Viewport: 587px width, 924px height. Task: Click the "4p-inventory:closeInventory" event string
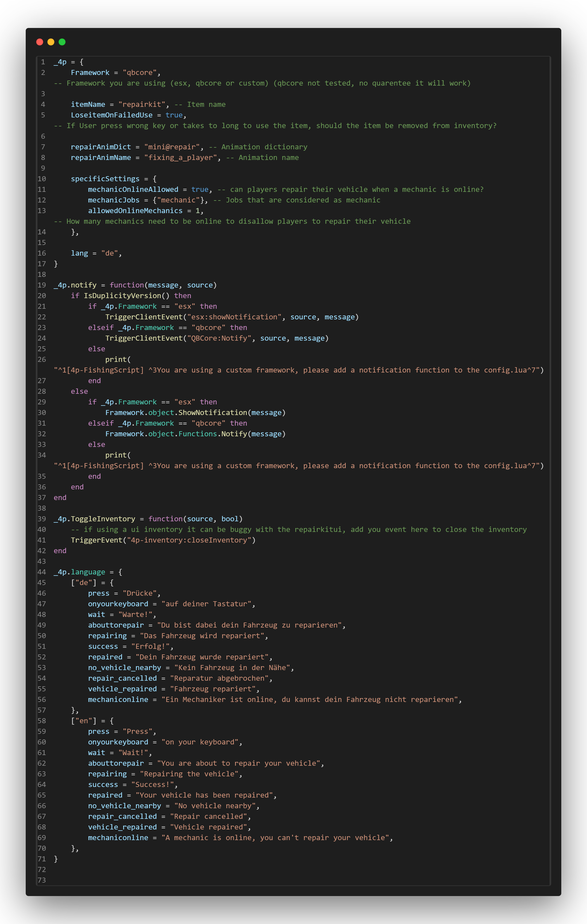[189, 540]
